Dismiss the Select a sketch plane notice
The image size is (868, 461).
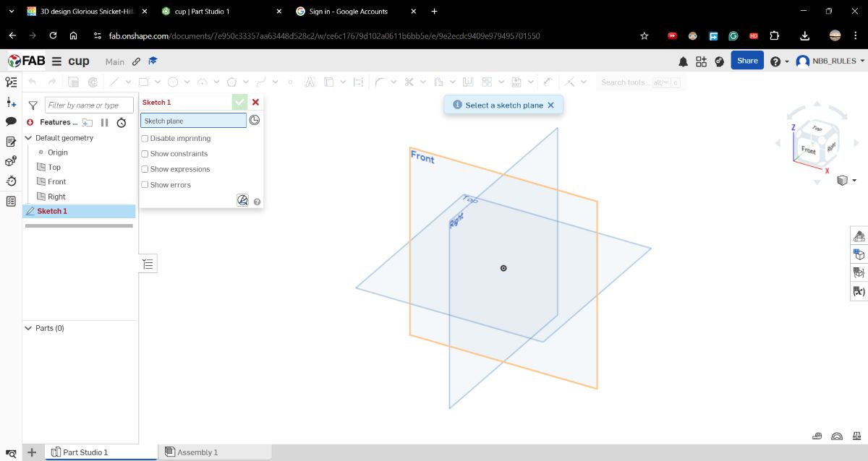(x=550, y=105)
